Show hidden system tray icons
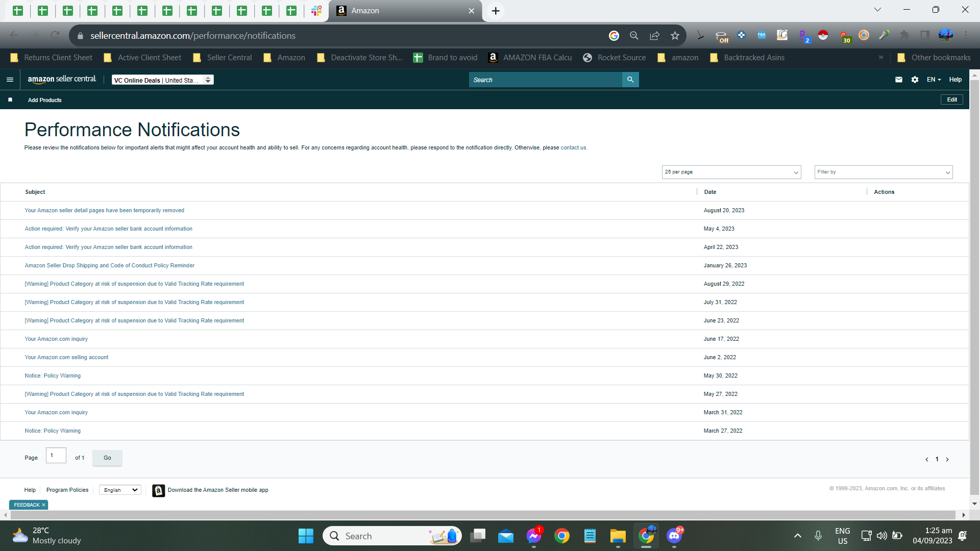 [798, 536]
